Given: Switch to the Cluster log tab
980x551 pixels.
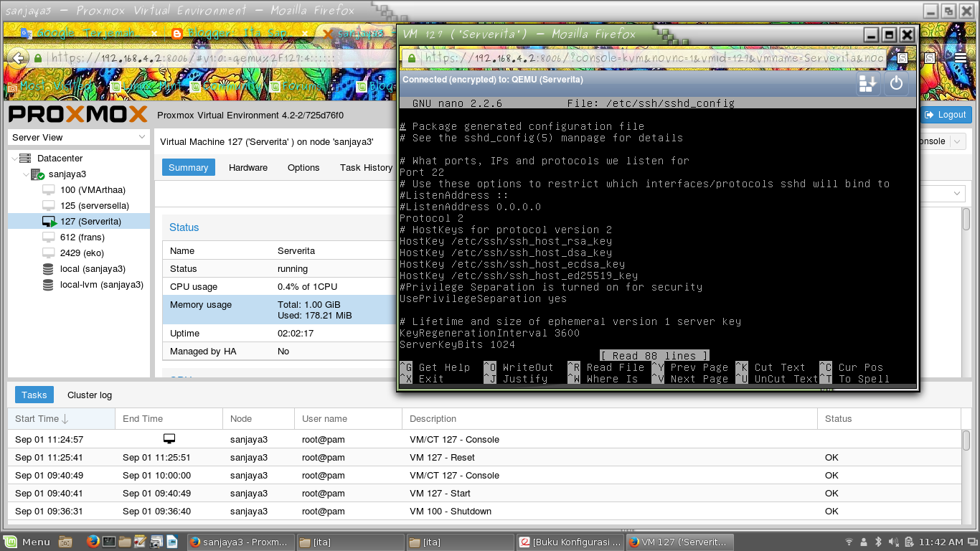Looking at the screenshot, I should (90, 395).
